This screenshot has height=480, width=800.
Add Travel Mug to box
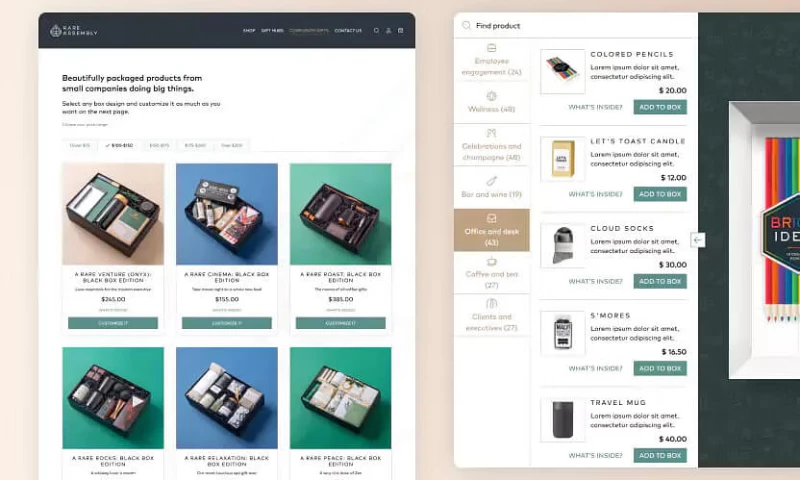coord(660,456)
